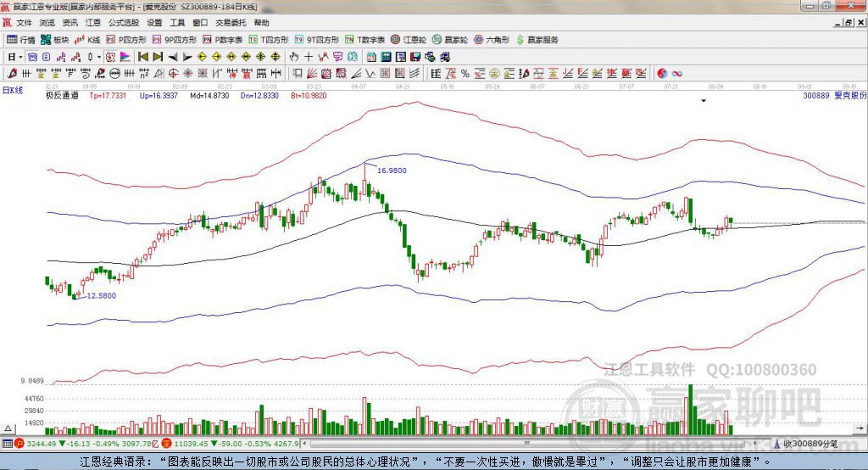Click the 收300889分笔 status button
The height and width of the screenshot is (470, 868).
click(806, 444)
